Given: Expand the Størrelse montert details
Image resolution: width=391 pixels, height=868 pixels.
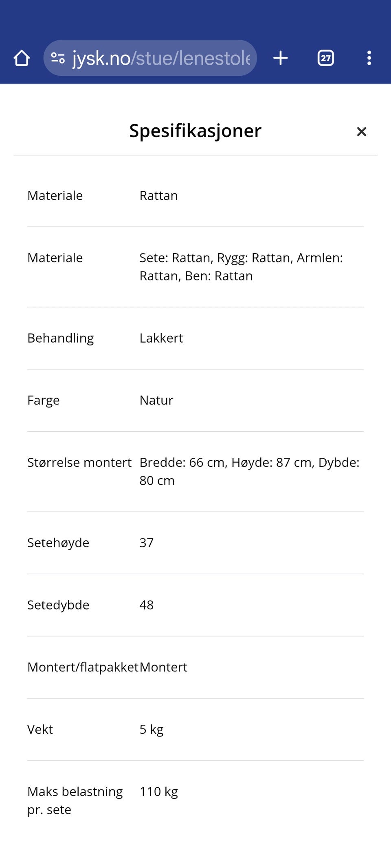Looking at the screenshot, I should coord(195,471).
